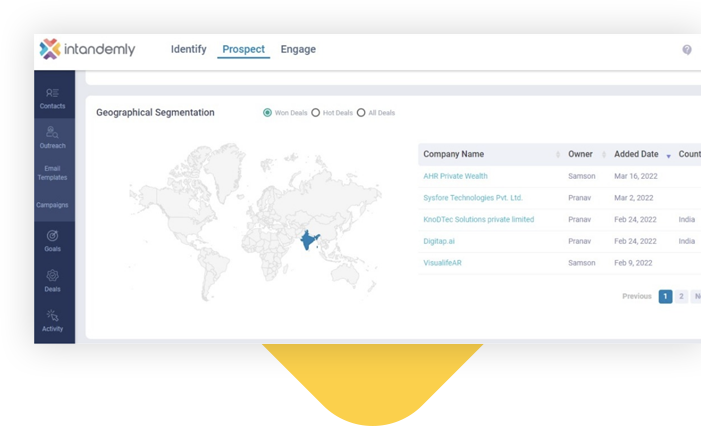This screenshot has height=426, width=701.
Task: Select pagination page 1
Action: 665,296
